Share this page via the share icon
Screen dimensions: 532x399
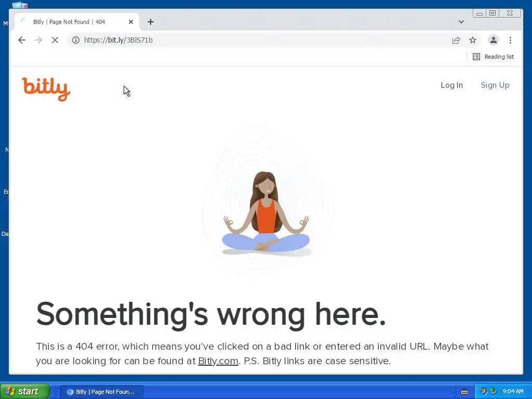click(x=456, y=40)
